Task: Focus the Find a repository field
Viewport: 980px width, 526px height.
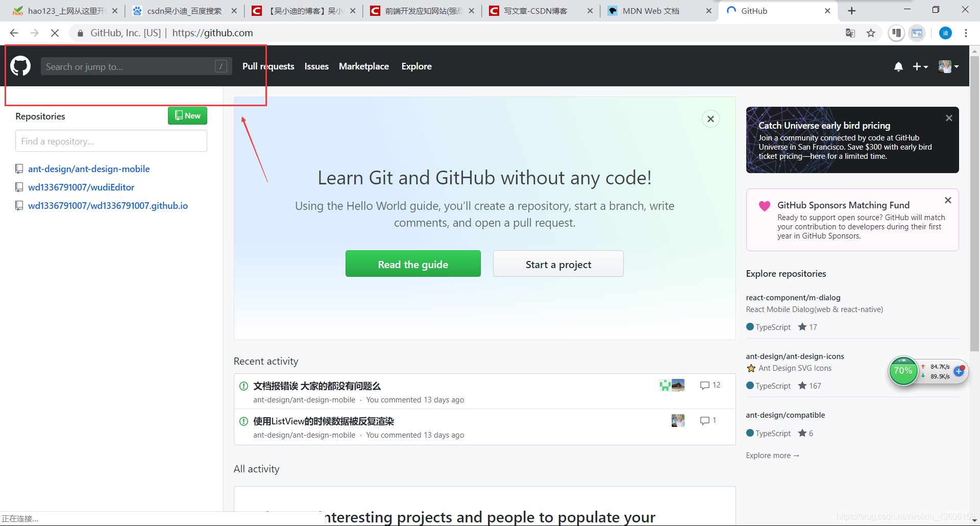Action: click(x=111, y=141)
